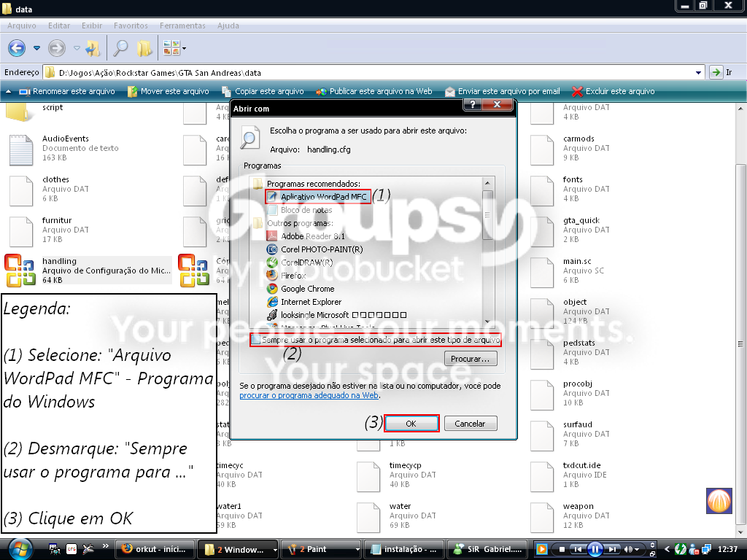747x560 pixels.
Task: Select CorelDRAW(R) in list
Action: (300, 262)
